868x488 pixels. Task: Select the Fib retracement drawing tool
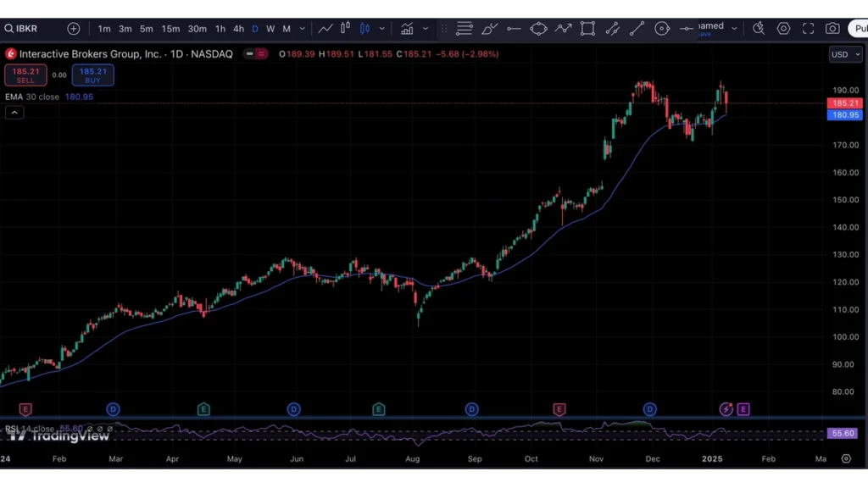(x=464, y=28)
